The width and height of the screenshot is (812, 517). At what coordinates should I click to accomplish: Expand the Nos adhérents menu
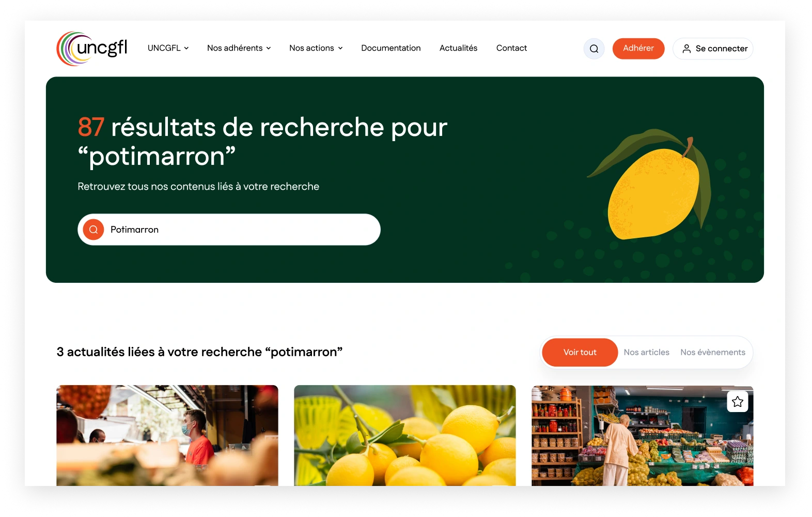[239, 48]
